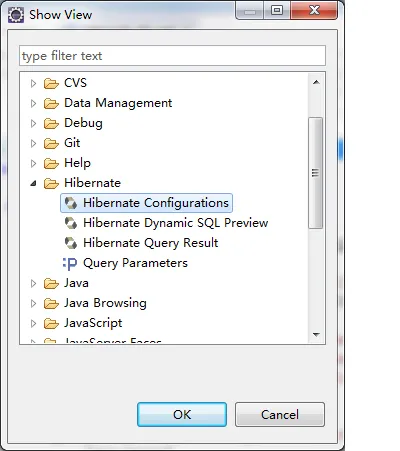Select the Hibernate Configurations view icon
This screenshot has height=451, width=400.
71,203
